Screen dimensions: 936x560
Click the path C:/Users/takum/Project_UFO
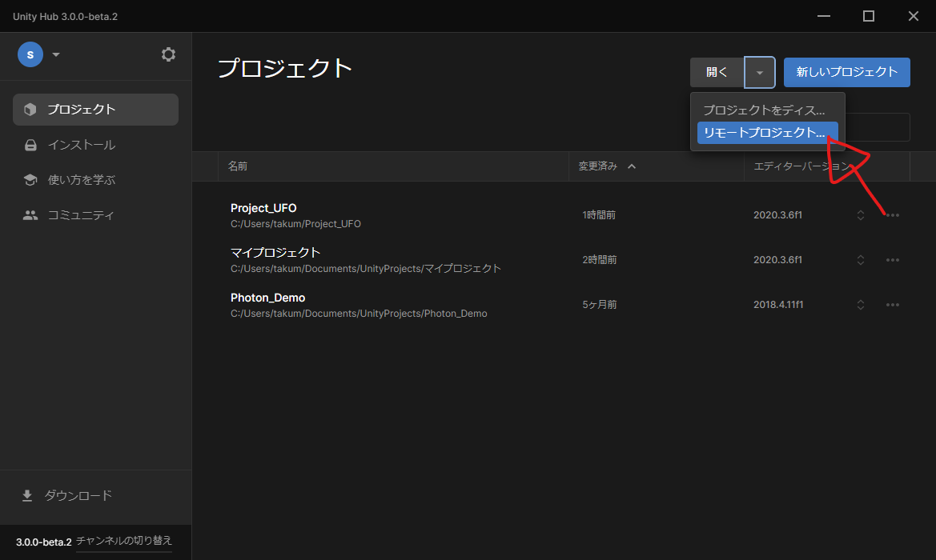click(295, 224)
